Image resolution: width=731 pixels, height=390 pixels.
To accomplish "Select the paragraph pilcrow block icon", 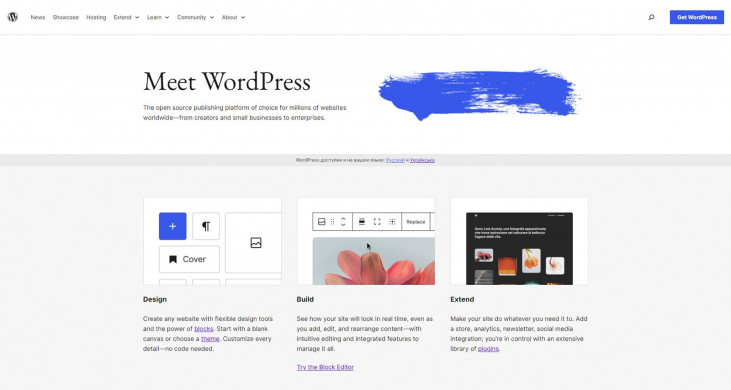I will [206, 226].
